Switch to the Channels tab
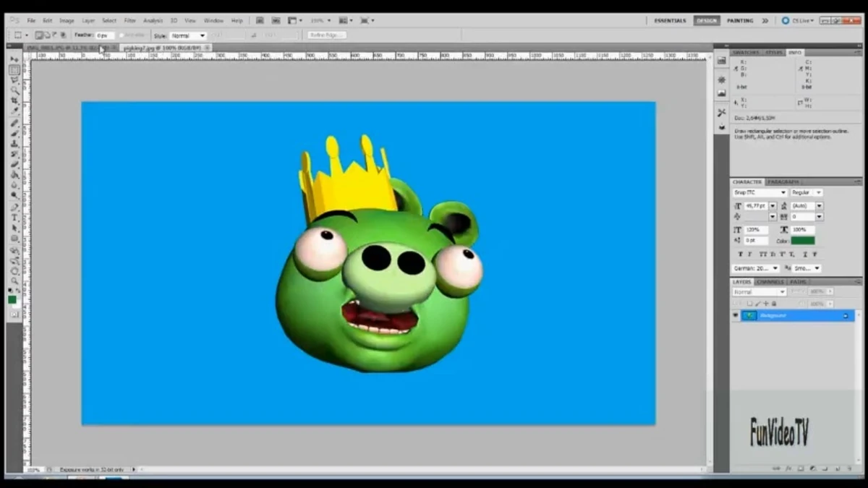Screen dimensions: 868x488 pos(769,281)
